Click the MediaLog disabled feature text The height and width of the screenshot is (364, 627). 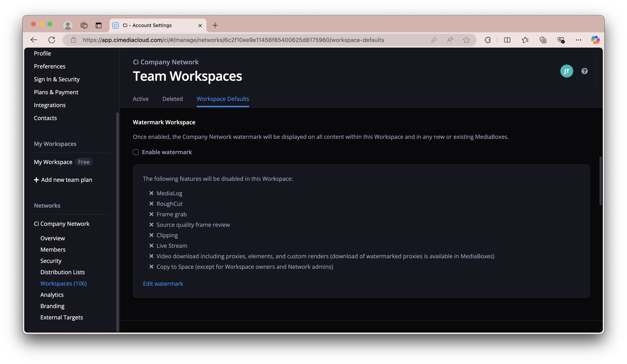169,193
